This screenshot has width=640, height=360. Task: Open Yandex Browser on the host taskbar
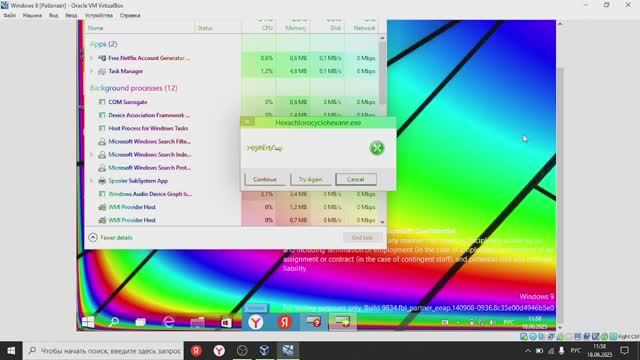click(x=219, y=351)
